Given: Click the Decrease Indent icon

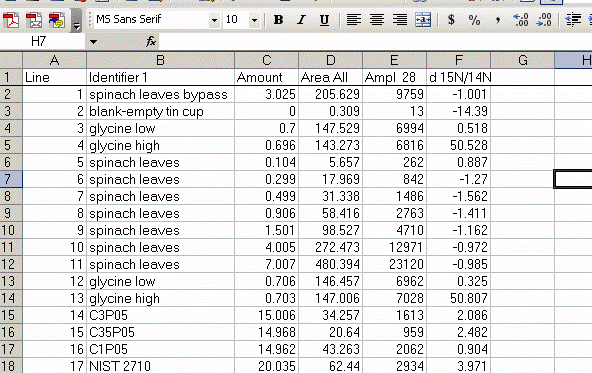Looking at the screenshot, I should coord(573,20).
